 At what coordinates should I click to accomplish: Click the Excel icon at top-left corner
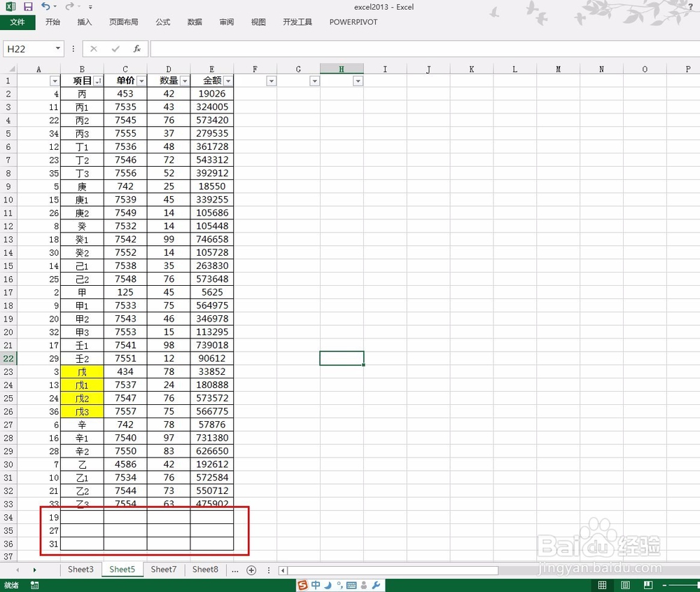(x=9, y=6)
